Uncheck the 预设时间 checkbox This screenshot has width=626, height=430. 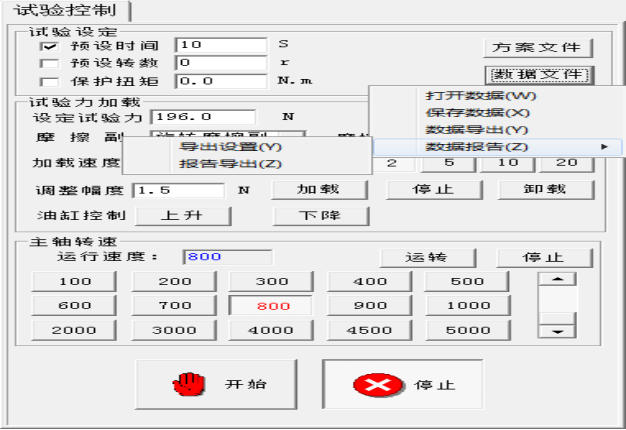pos(46,45)
